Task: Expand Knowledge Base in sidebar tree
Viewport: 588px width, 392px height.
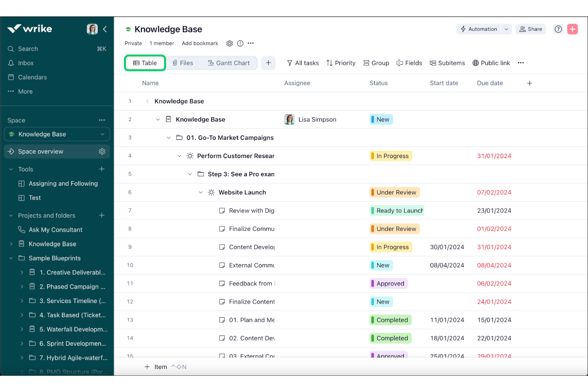Action: pyautogui.click(x=11, y=244)
